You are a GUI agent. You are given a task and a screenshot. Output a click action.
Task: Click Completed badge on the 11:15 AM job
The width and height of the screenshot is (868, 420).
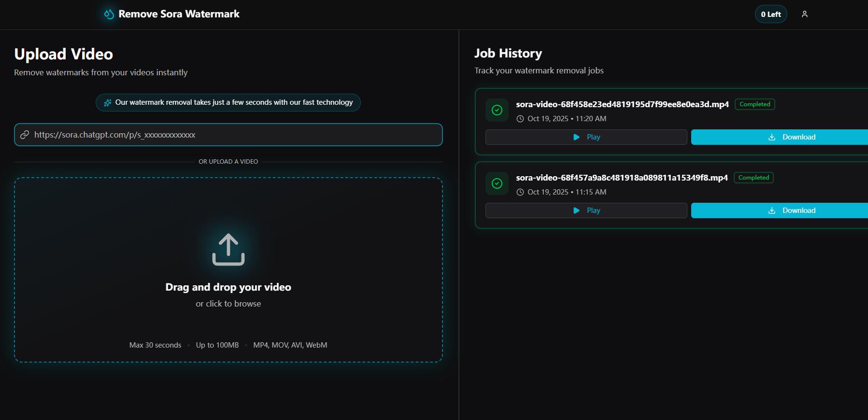coord(754,178)
